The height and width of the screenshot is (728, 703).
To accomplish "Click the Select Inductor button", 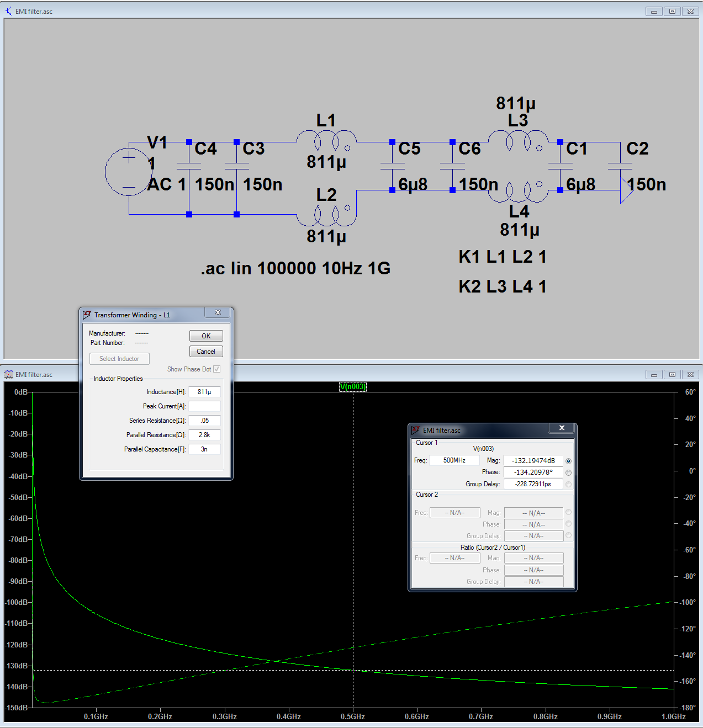I will click(119, 359).
